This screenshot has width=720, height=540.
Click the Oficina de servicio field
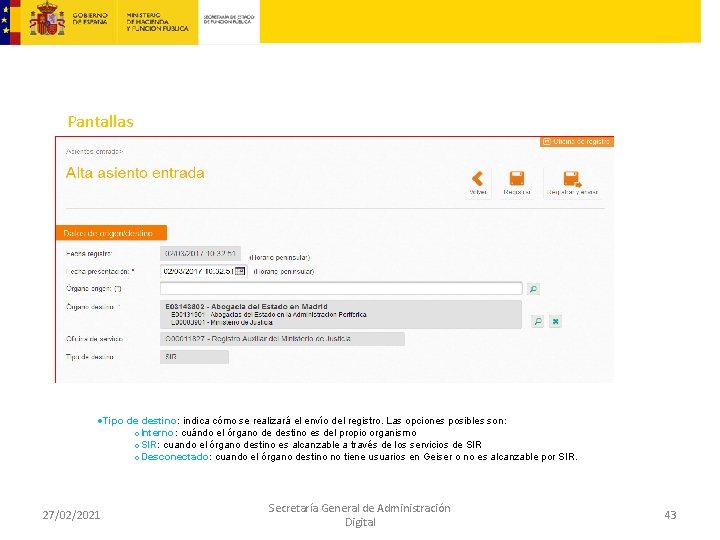[282, 339]
